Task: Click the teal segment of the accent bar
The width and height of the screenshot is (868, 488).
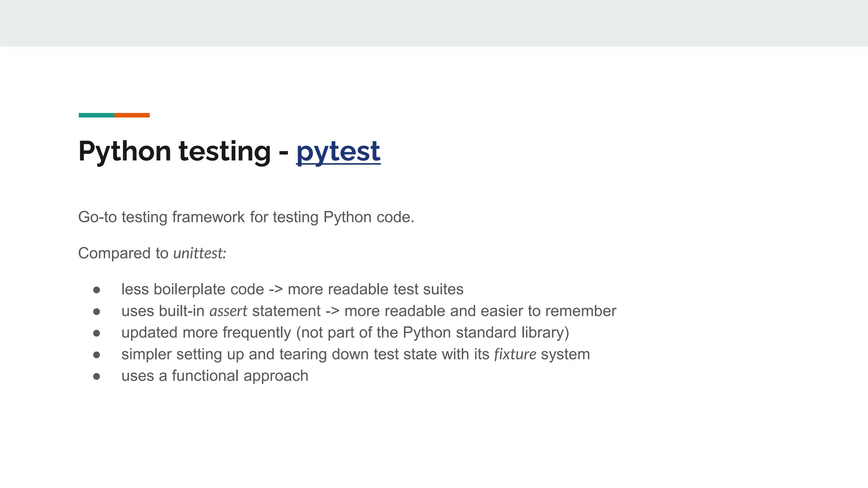Action: 96,115
